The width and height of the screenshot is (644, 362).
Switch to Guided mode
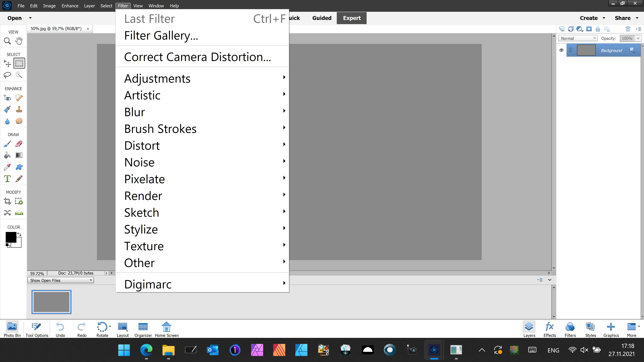[x=322, y=18]
